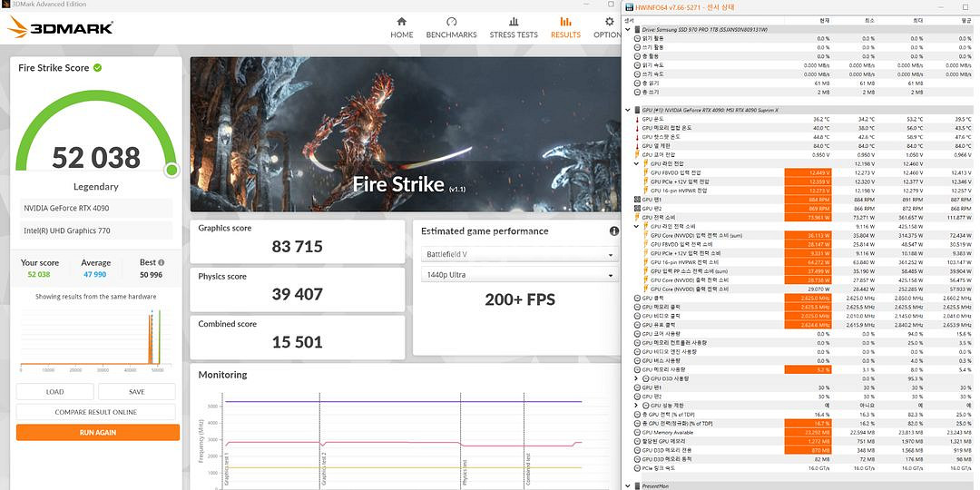
Task: Click highlighted 2,625.0 MHz GPU 클럭 value
Action: coord(808,299)
